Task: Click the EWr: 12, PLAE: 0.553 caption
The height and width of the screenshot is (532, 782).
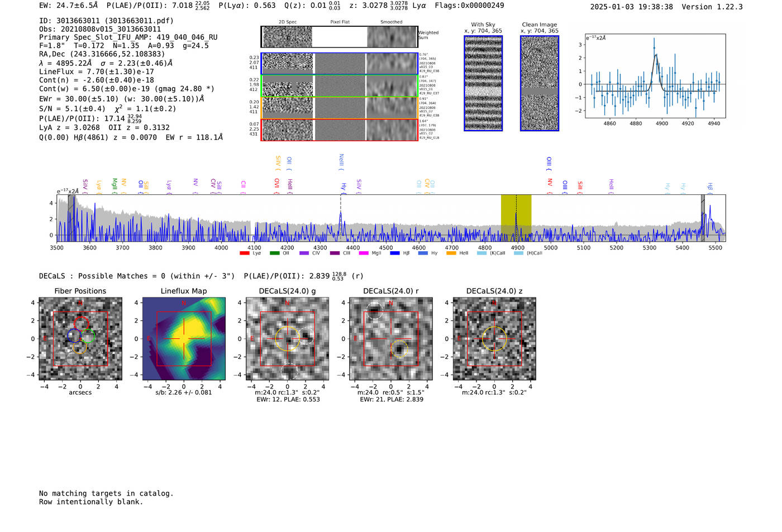Action: pos(288,400)
